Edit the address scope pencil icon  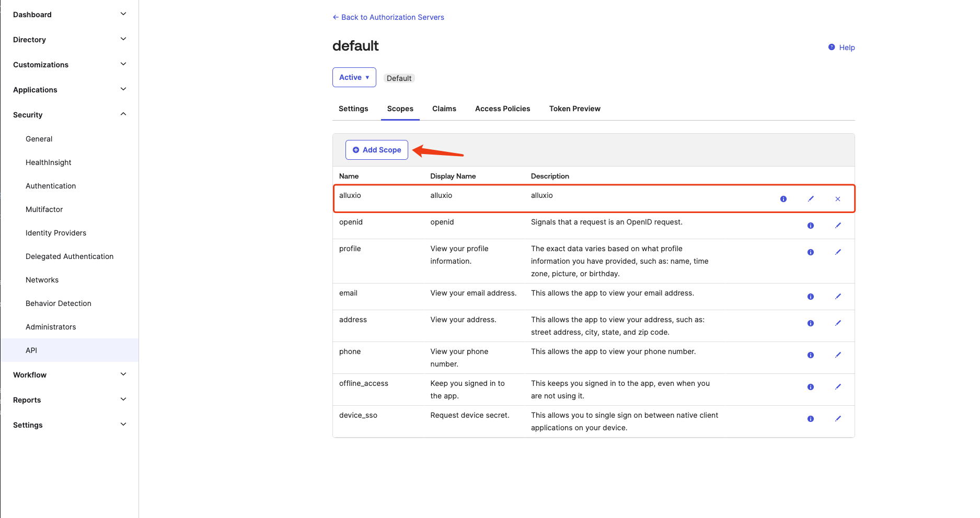click(x=837, y=323)
